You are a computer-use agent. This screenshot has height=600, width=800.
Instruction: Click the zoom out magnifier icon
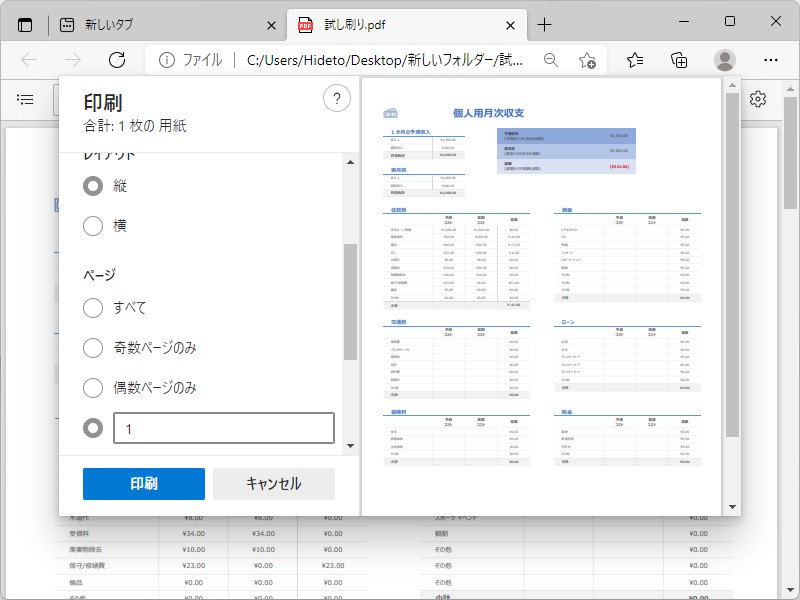point(551,59)
